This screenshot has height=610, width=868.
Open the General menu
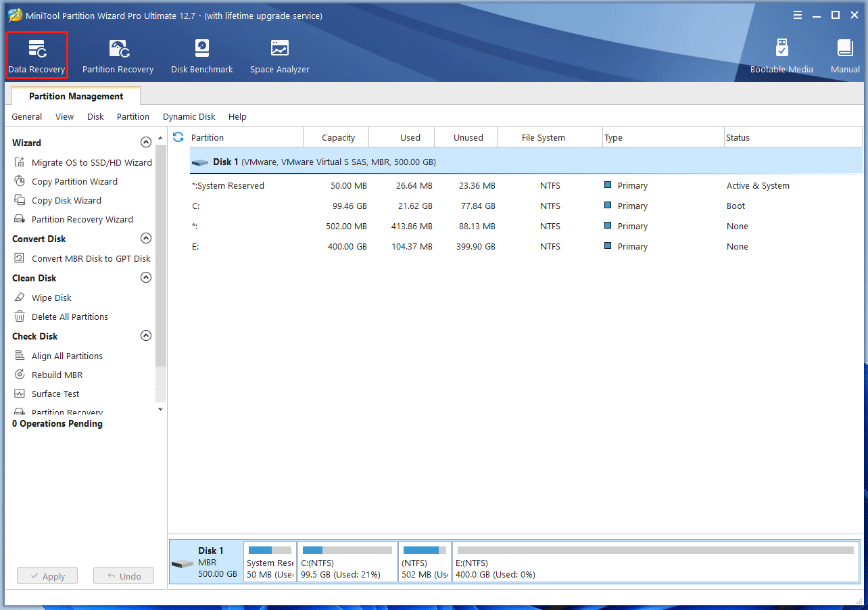tap(27, 116)
